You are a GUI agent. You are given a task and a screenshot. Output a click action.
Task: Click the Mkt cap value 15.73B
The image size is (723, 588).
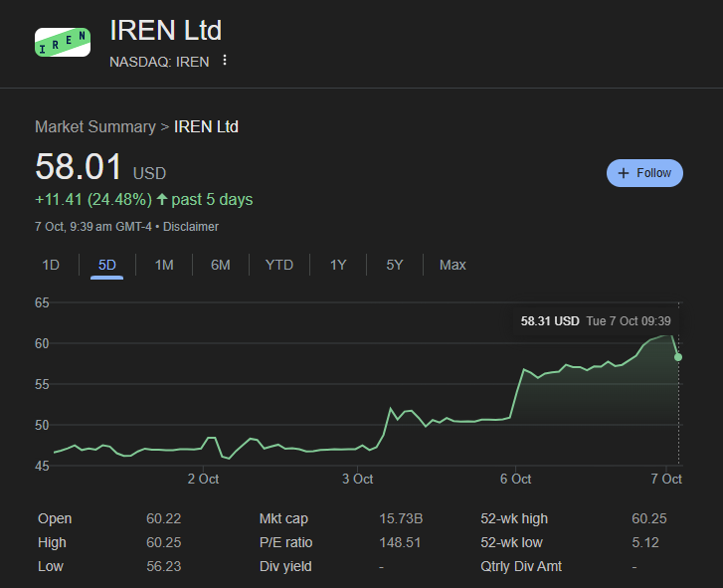coord(401,518)
